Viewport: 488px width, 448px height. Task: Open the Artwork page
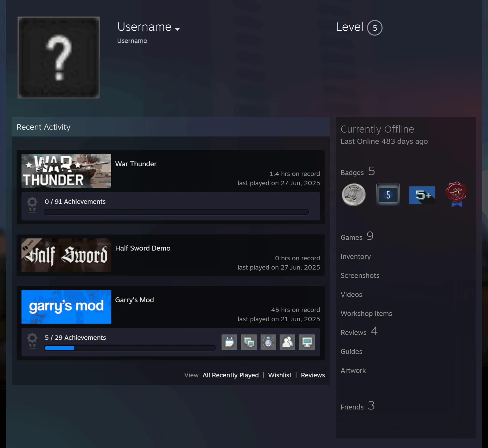pyautogui.click(x=353, y=371)
